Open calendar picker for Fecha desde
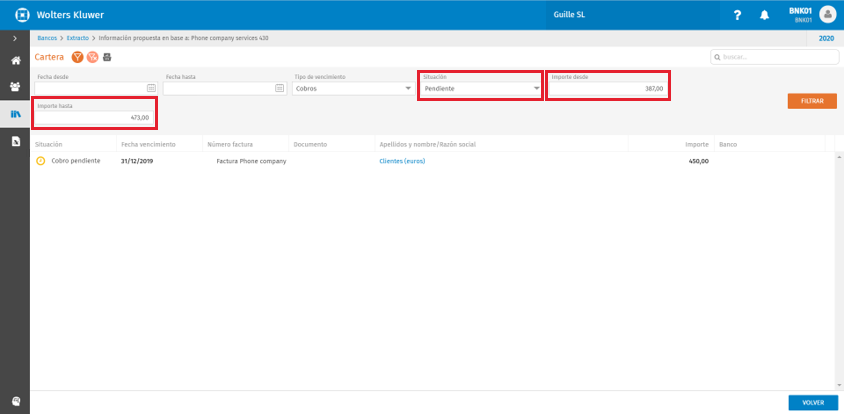The image size is (844, 414). [x=151, y=88]
